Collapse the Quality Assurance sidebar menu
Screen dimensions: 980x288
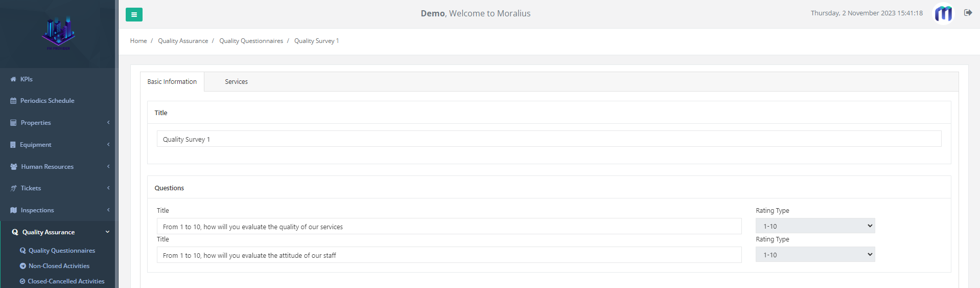(x=59, y=232)
